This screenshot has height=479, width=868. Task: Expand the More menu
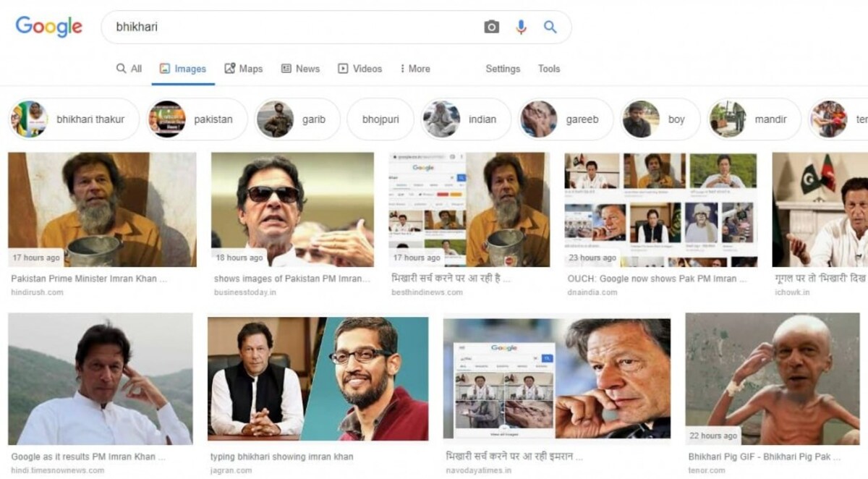click(x=415, y=69)
